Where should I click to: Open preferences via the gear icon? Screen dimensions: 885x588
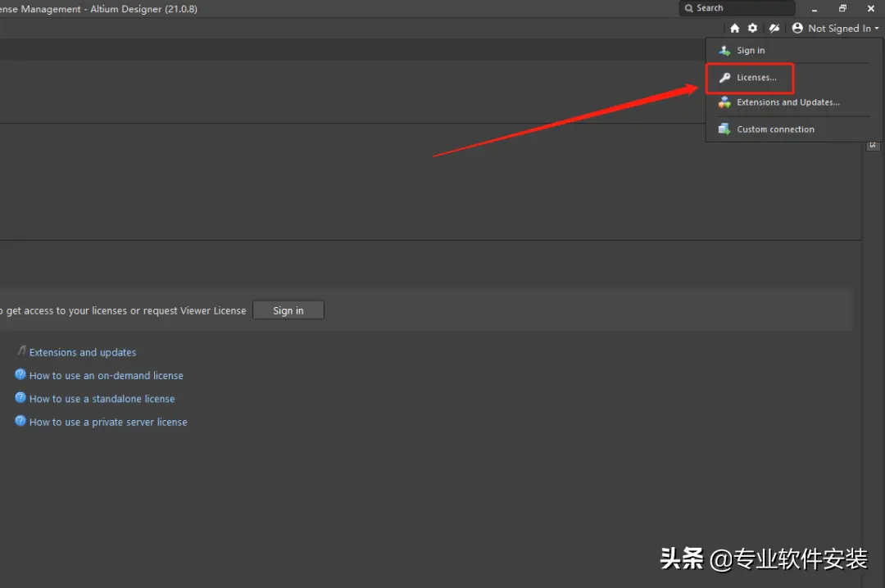point(752,28)
